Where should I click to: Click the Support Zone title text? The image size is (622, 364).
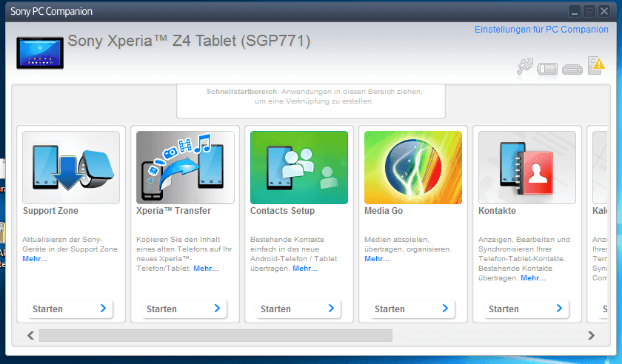click(x=50, y=211)
